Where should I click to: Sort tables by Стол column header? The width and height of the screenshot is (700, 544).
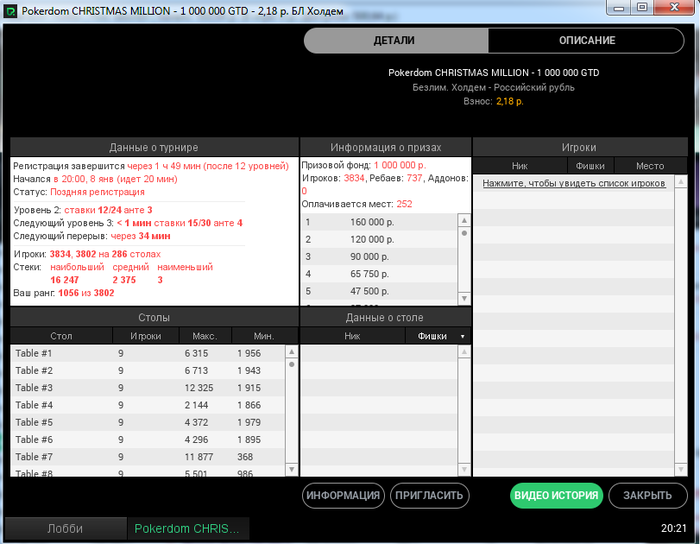[61, 336]
